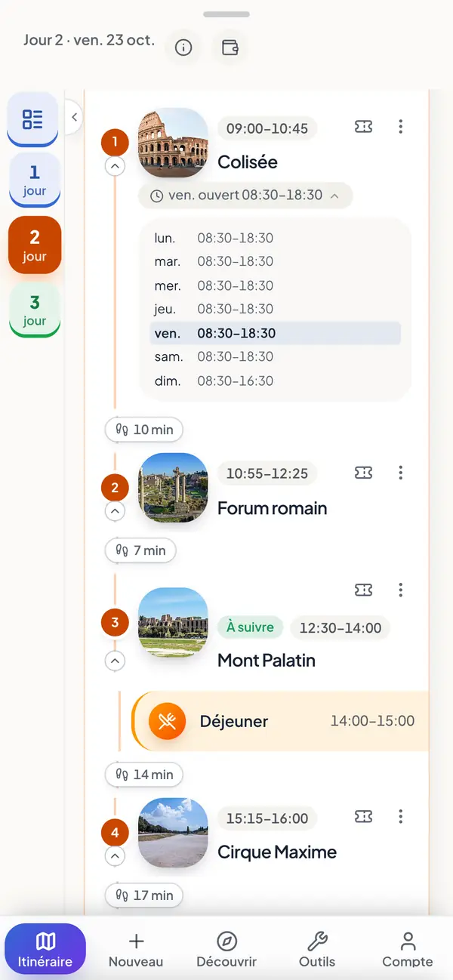Click the lun. opening hours row

(x=275, y=238)
